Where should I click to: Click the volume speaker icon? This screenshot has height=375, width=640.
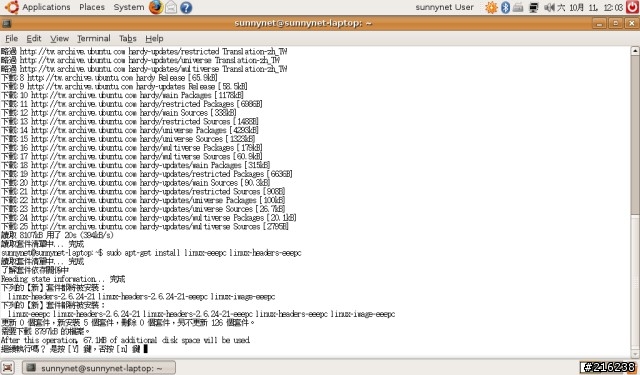(549, 7)
